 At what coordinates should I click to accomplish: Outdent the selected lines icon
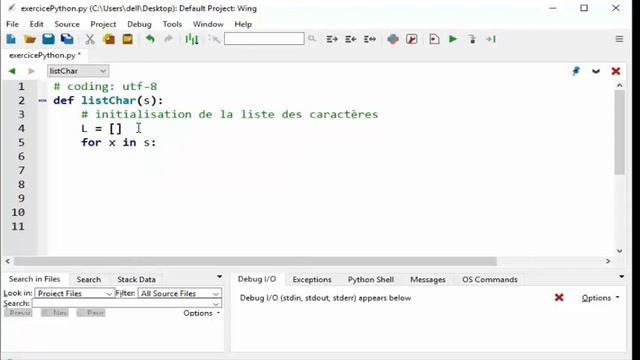coord(350,39)
